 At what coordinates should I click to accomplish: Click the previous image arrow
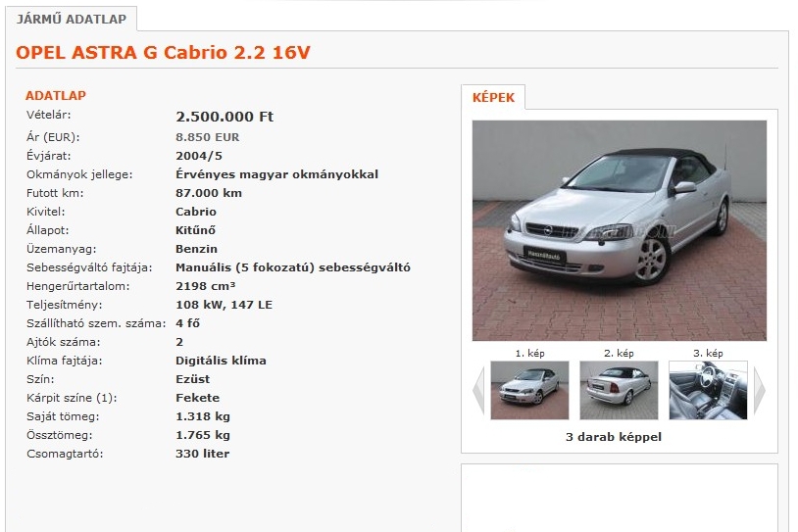pos(477,390)
